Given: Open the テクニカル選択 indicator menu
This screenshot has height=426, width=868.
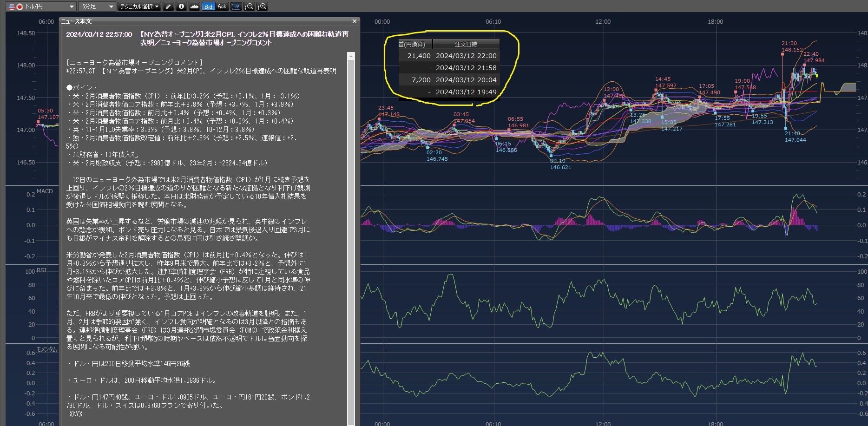Looking at the screenshot, I should coord(139,7).
